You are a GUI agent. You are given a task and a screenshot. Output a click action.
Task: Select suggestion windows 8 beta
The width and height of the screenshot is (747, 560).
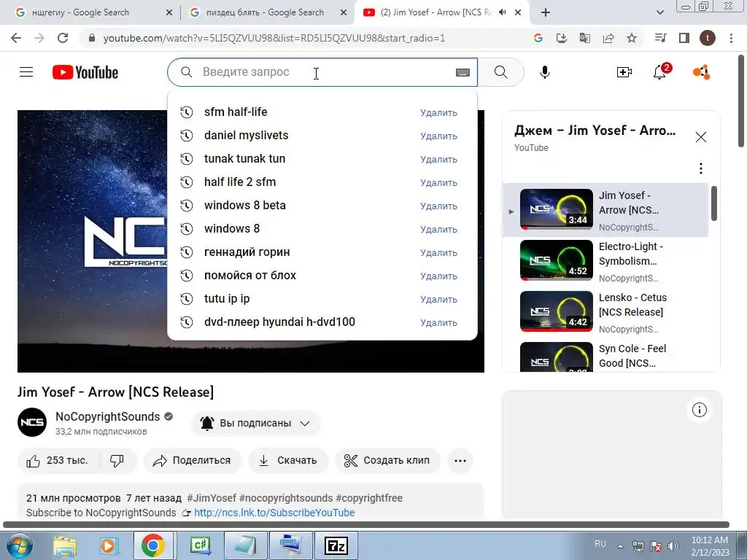tap(322, 205)
